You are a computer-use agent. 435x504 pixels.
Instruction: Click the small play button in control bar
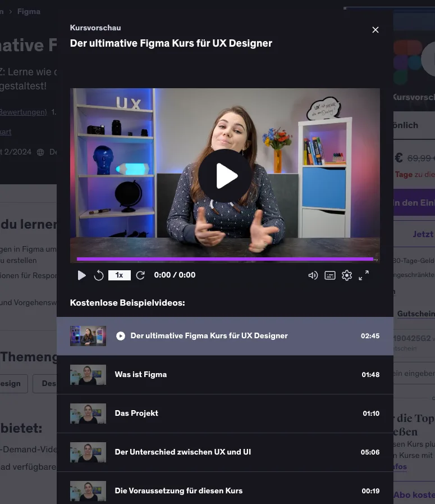(x=81, y=275)
